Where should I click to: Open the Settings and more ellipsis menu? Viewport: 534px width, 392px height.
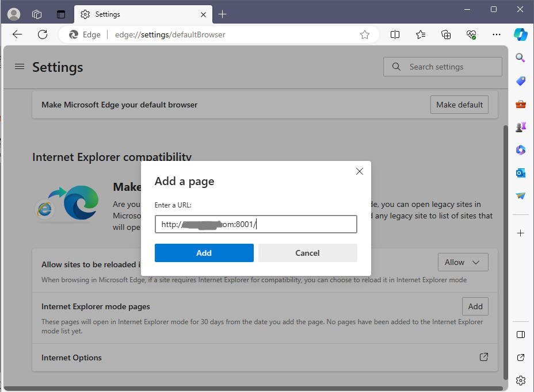(x=497, y=34)
